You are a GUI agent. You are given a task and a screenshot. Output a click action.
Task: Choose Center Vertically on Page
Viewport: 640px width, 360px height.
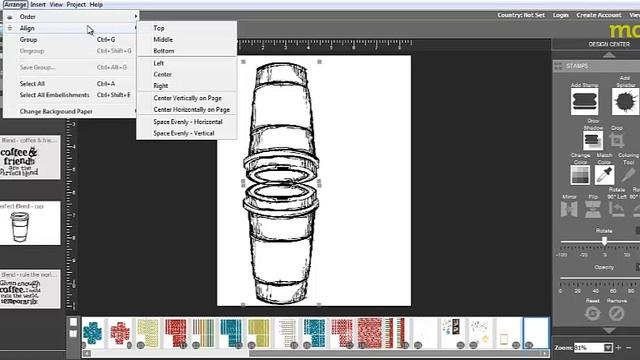coord(187,98)
